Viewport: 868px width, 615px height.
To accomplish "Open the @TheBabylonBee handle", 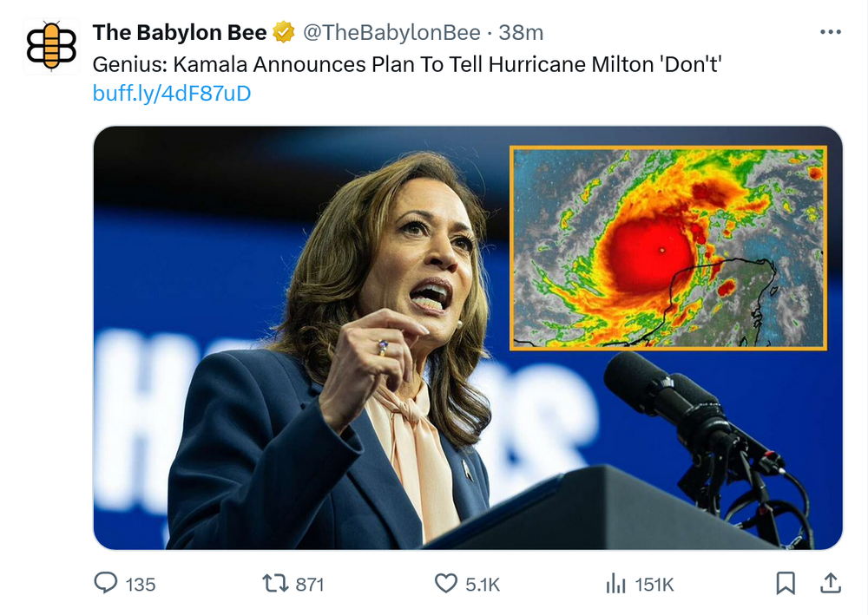I will tap(391, 33).
